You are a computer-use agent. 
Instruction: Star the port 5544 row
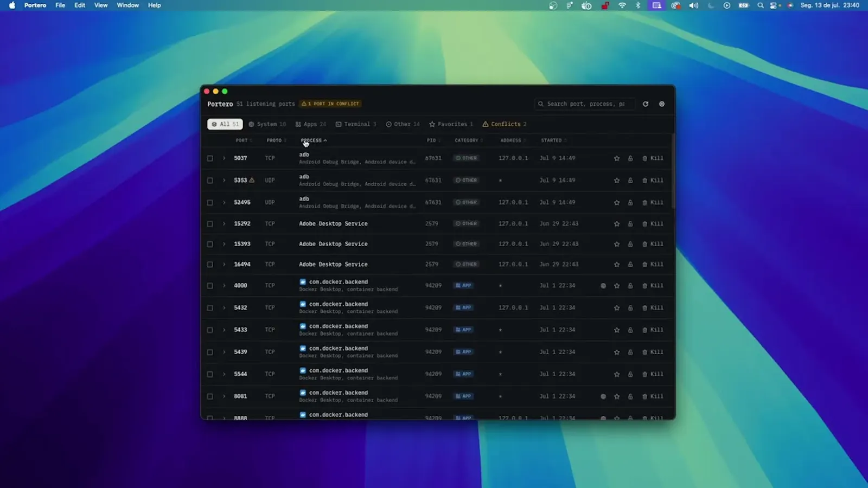point(617,374)
